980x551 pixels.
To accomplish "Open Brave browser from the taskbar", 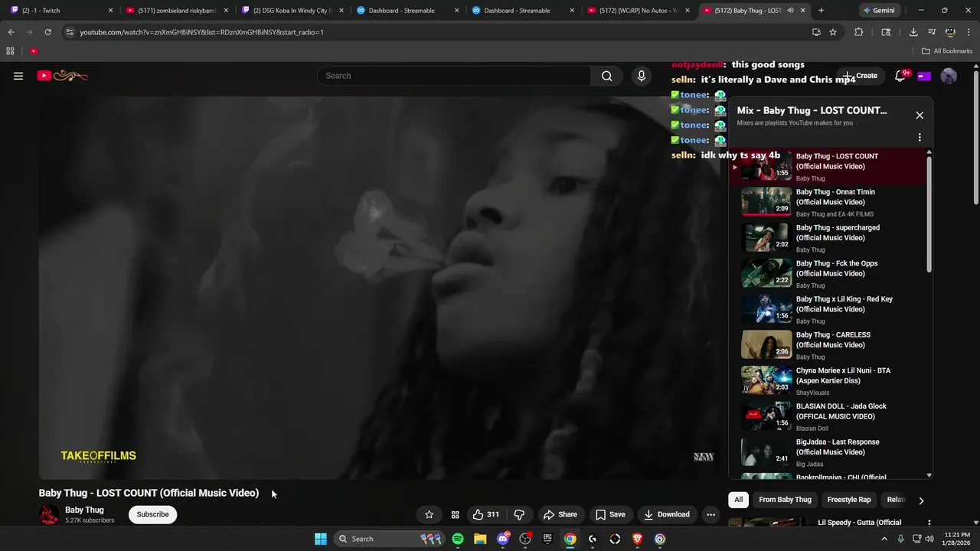I will tap(638, 539).
